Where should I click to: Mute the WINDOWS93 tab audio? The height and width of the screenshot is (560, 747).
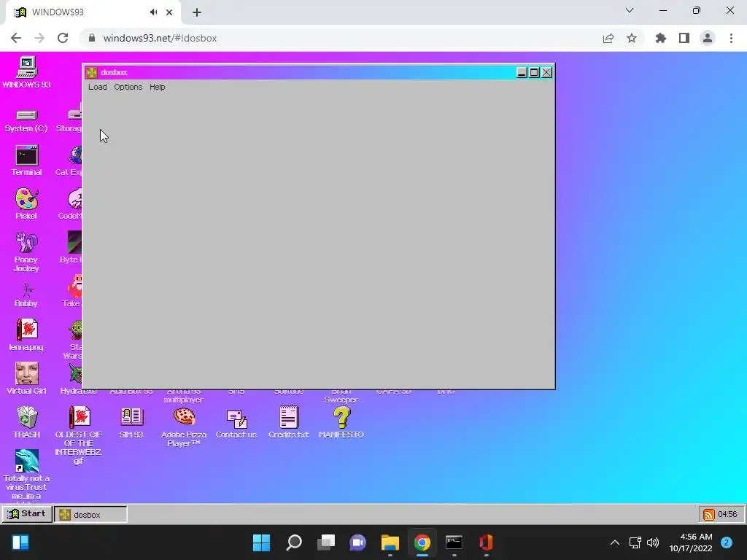pos(153,12)
